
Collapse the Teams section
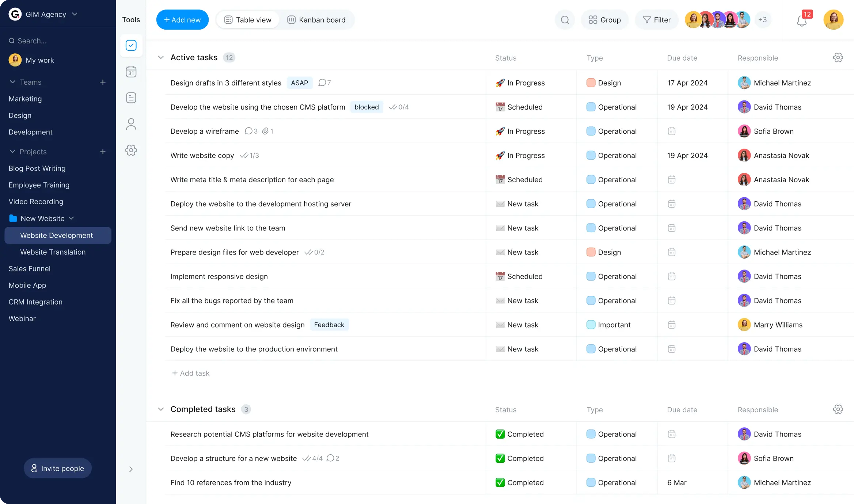(12, 82)
